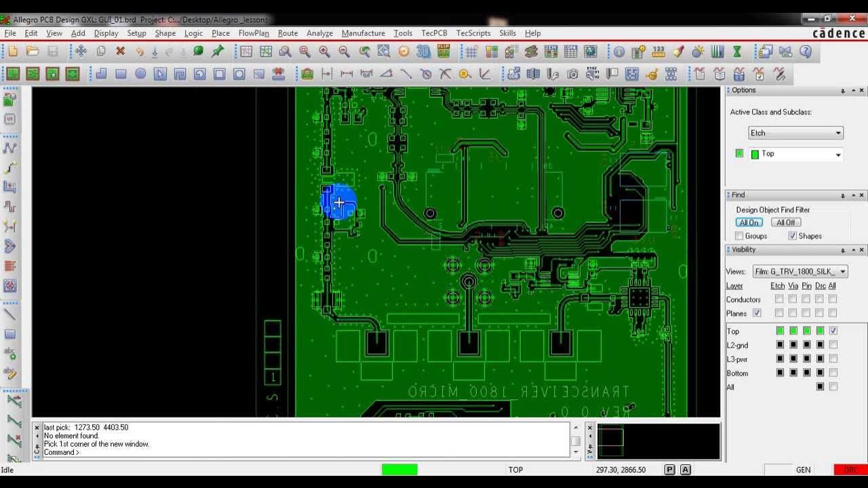Click the New file icon
Image resolution: width=868 pixels, height=488 pixels.
click(x=13, y=52)
